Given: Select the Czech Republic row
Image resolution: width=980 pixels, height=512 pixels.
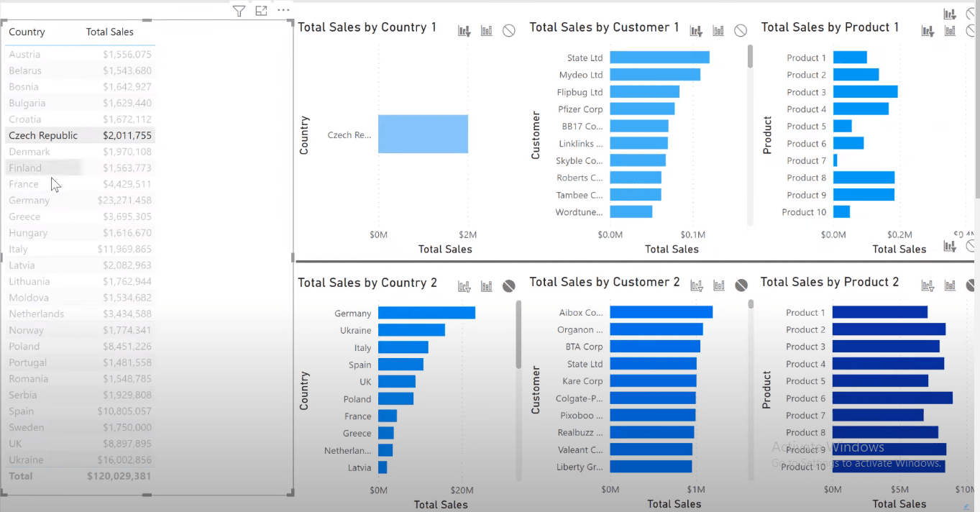Looking at the screenshot, I should coord(80,135).
